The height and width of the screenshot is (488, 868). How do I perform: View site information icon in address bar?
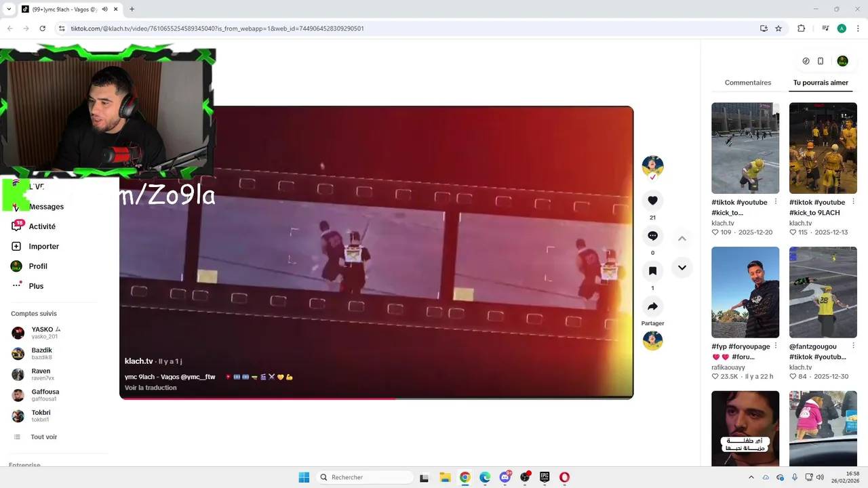coord(62,28)
